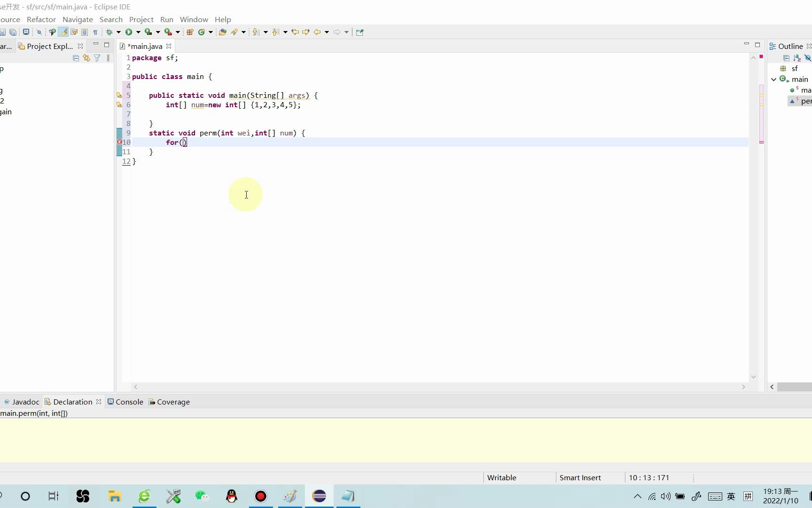This screenshot has height=508, width=812.
Task: Open the Search menu
Action: (111, 19)
